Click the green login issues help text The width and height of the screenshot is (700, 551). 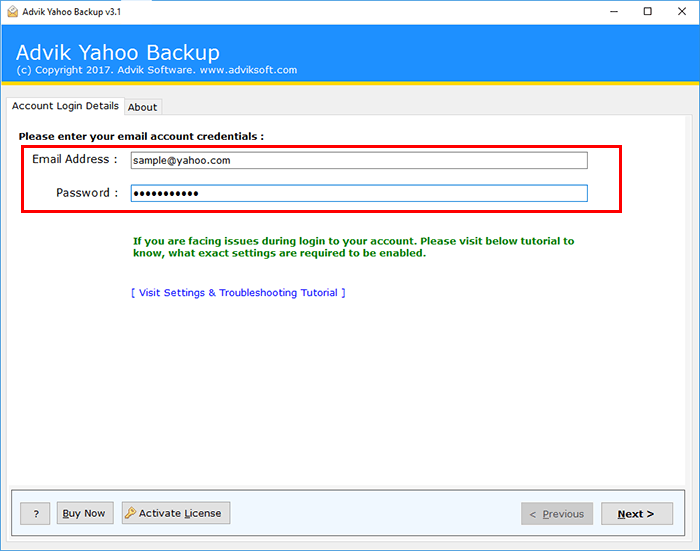pos(353,247)
